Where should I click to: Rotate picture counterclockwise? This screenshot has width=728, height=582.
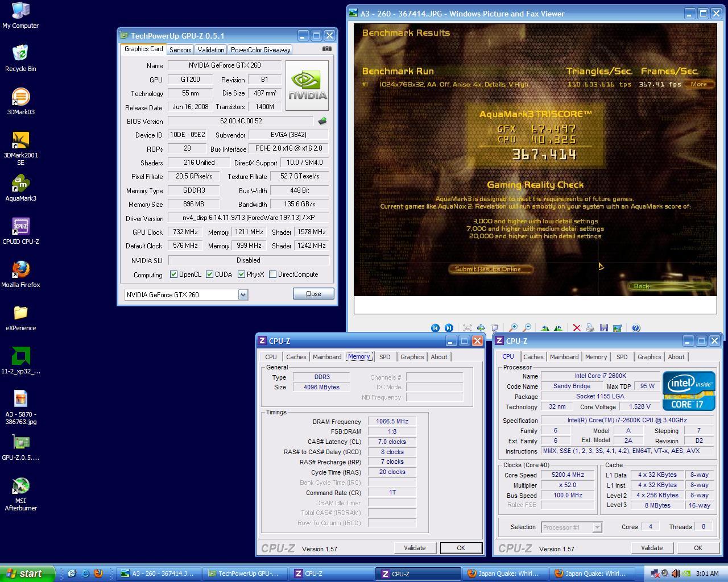[x=558, y=328]
